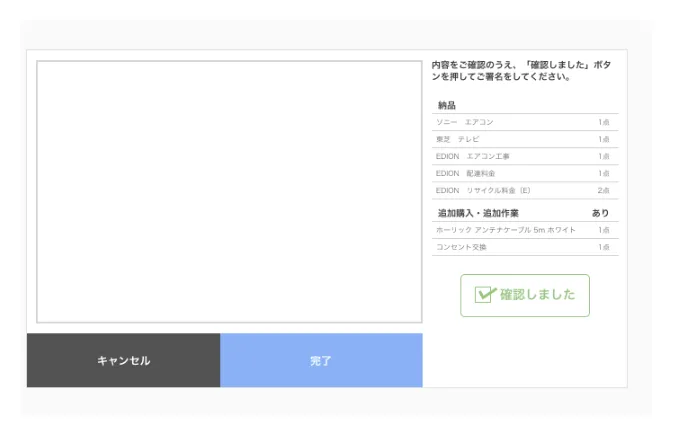
Task: Click the 1点 quantity for 東芝 テレビ
Action: [604, 139]
